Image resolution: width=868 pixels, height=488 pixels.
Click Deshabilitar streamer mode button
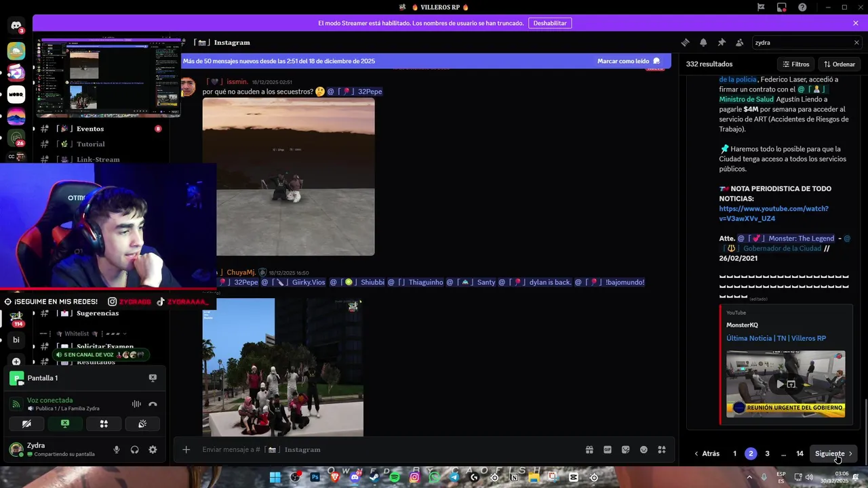tap(550, 23)
